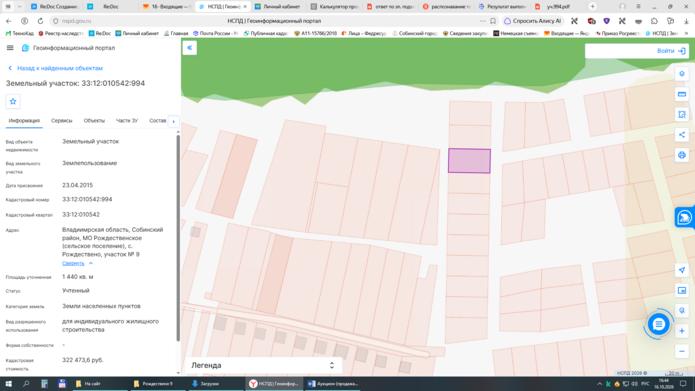Image resolution: width=695 pixels, height=391 pixels.
Task: Share the current map view
Action: (x=682, y=135)
